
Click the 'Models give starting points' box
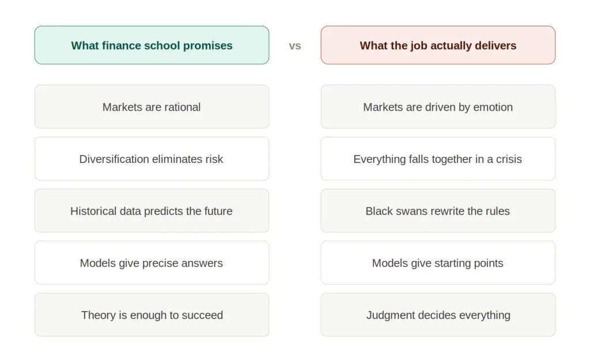(x=438, y=263)
